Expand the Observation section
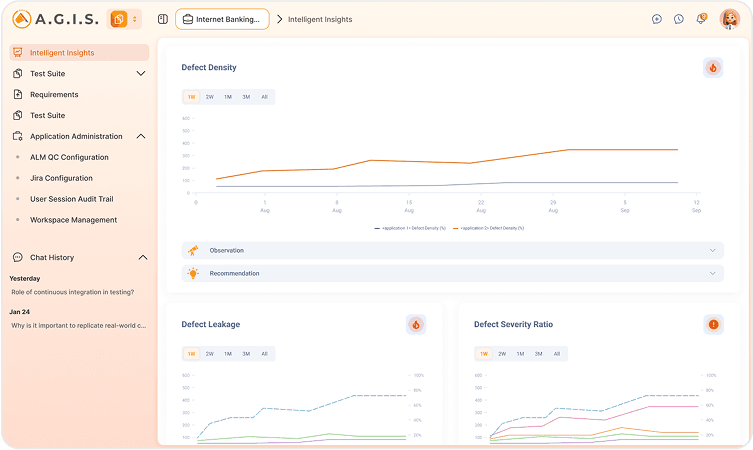This screenshot has width=753, height=450. point(452,250)
